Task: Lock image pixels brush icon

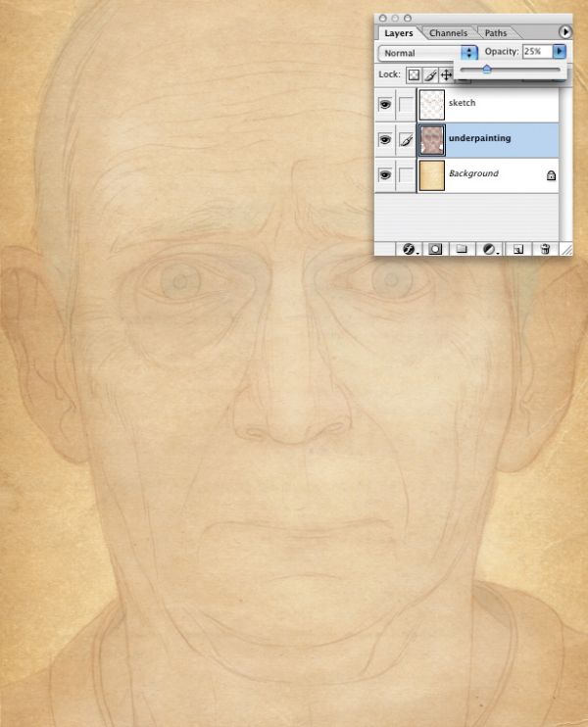Action: click(430, 75)
